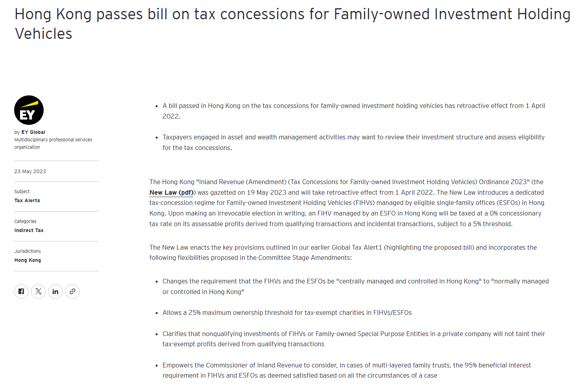Share the article on X
The width and height of the screenshot is (588, 391).
(x=39, y=291)
